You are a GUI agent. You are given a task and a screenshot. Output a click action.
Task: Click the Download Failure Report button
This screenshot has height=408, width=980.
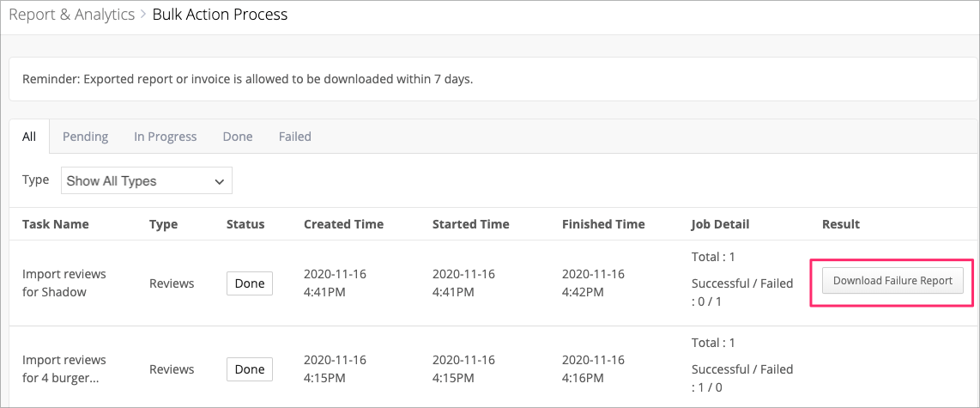[x=892, y=280]
